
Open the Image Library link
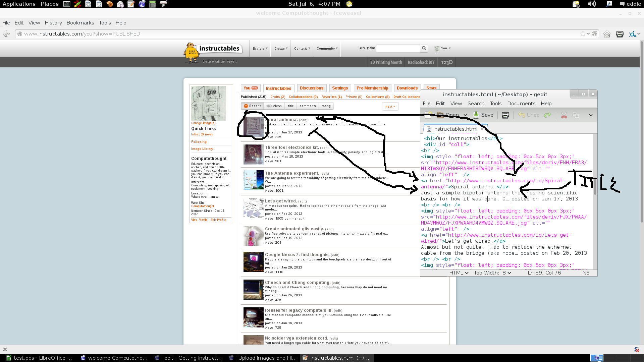[202, 149]
